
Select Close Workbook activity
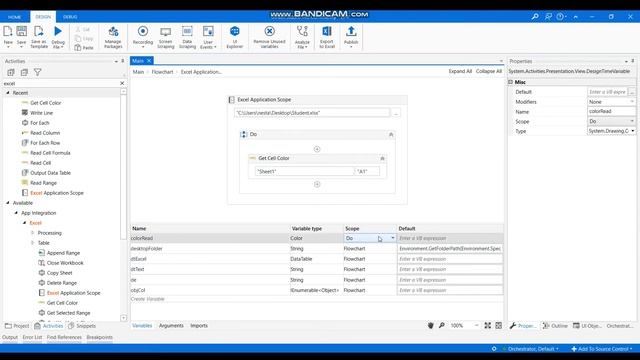[x=65, y=263]
